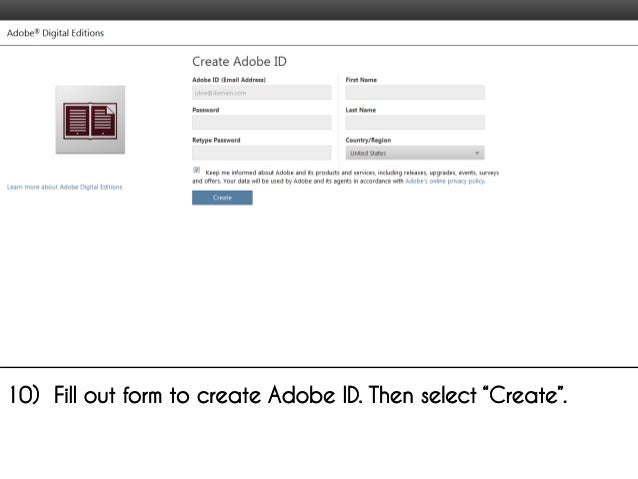The image size is (638, 479).
Task: Click the Last Name label
Action: click(x=361, y=110)
